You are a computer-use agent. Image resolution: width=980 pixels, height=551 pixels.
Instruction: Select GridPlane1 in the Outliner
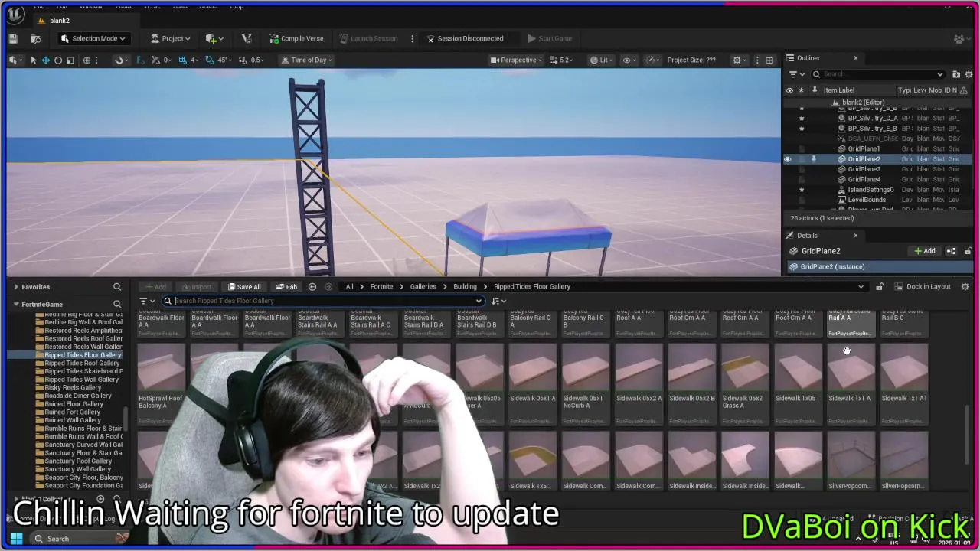(864, 148)
